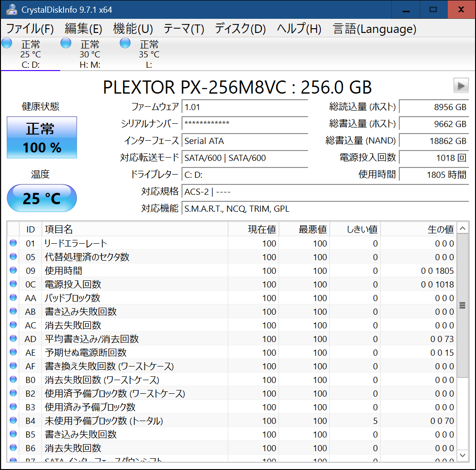
Task: Click the SATA/600 | SATA/600 transfer mode field
Action: click(x=245, y=158)
